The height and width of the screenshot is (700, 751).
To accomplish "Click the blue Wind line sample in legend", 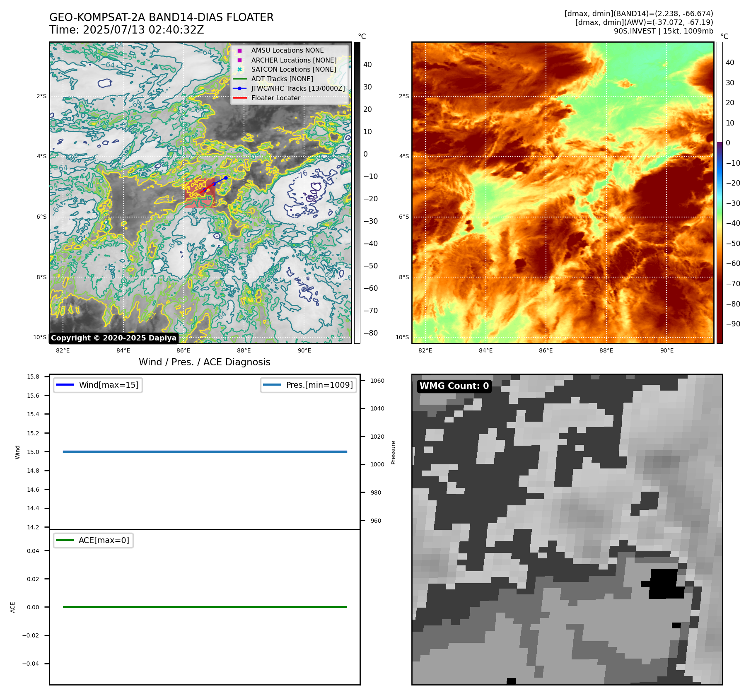I will click(x=65, y=385).
